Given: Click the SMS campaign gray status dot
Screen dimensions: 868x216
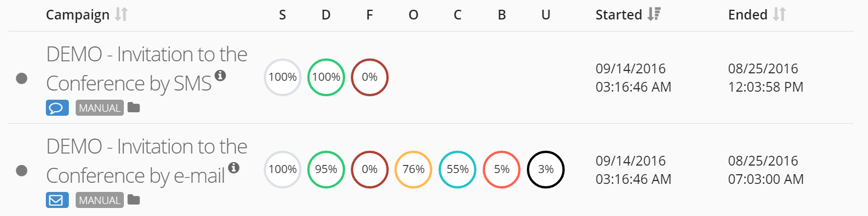Looking at the screenshot, I should pos(22,78).
